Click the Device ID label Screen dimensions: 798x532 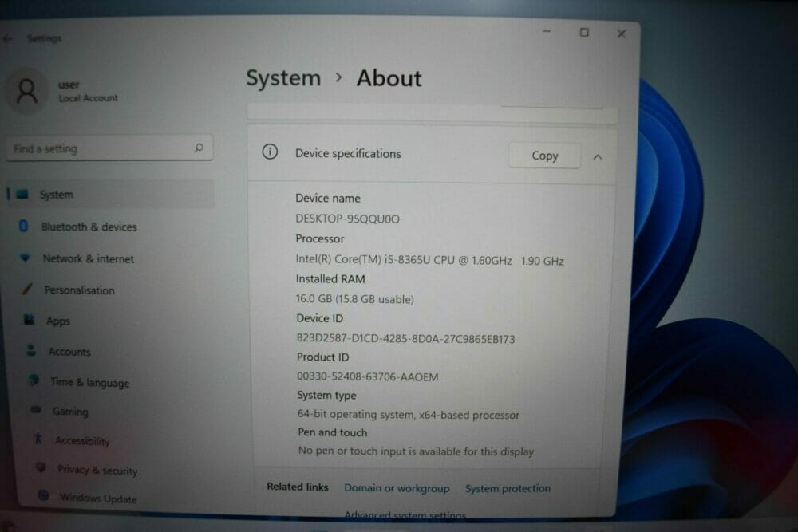pyautogui.click(x=320, y=318)
